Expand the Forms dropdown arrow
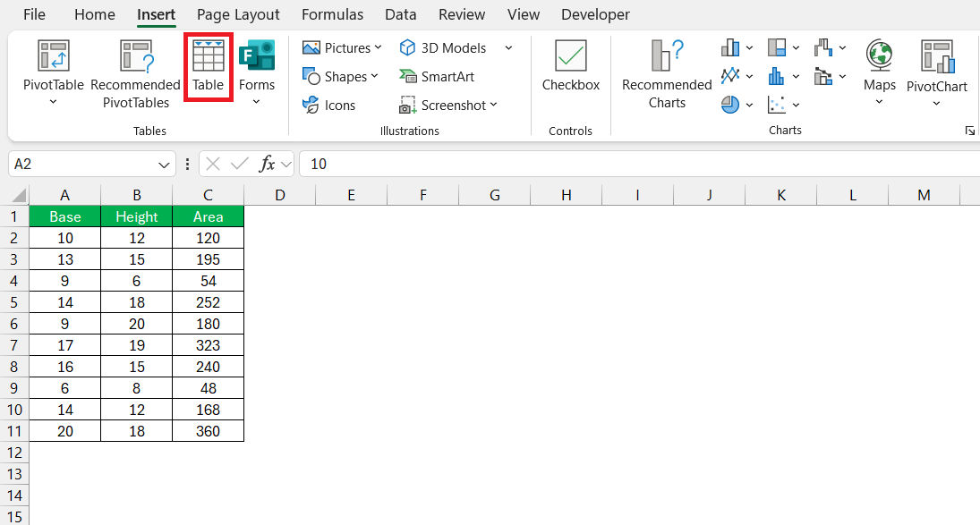Viewport: 980px width, 525px height. click(x=256, y=102)
